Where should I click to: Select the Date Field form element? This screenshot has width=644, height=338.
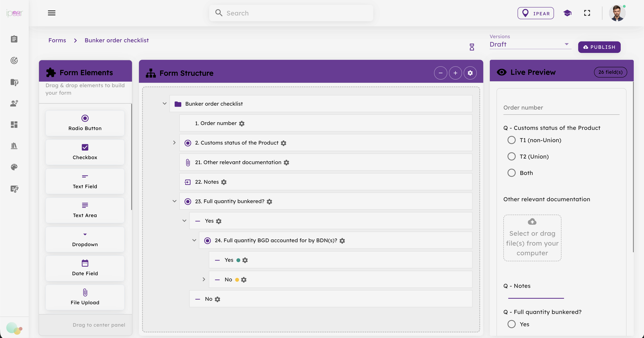(x=85, y=268)
